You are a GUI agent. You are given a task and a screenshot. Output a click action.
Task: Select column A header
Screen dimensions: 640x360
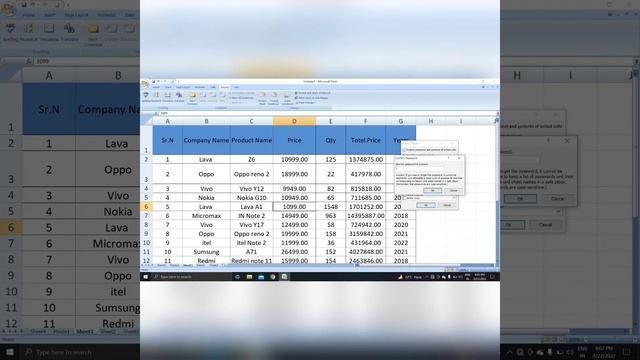(x=167, y=121)
